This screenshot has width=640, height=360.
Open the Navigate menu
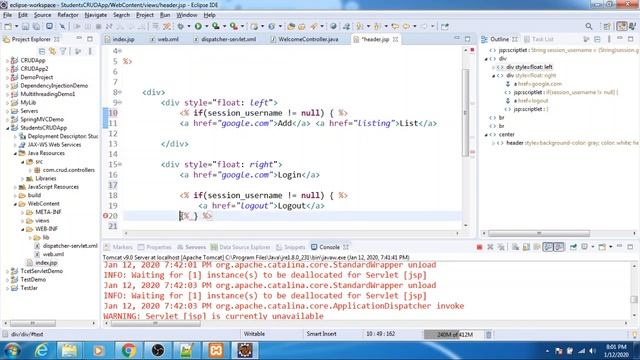coord(96,15)
